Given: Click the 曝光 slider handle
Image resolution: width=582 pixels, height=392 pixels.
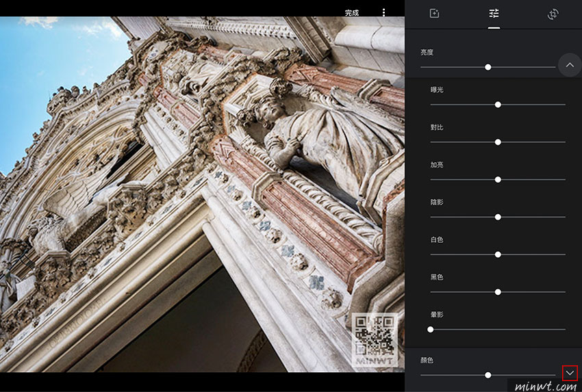Looking at the screenshot, I should coord(498,105).
